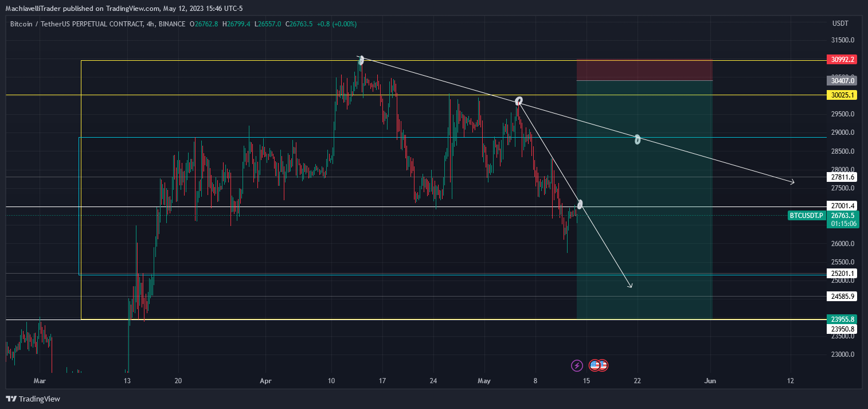Click the trendline anchor near 27001.4 level

click(580, 204)
